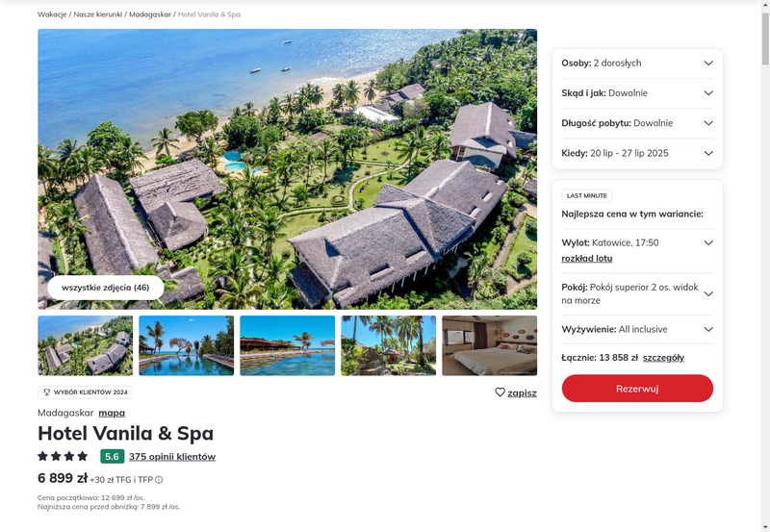The height and width of the screenshot is (532, 770).
Task: Select the bedroom photo thumbnail
Action: (x=490, y=345)
